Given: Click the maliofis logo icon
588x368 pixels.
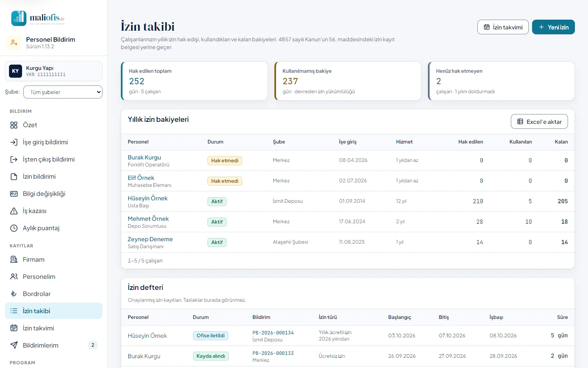Looking at the screenshot, I should point(19,18).
